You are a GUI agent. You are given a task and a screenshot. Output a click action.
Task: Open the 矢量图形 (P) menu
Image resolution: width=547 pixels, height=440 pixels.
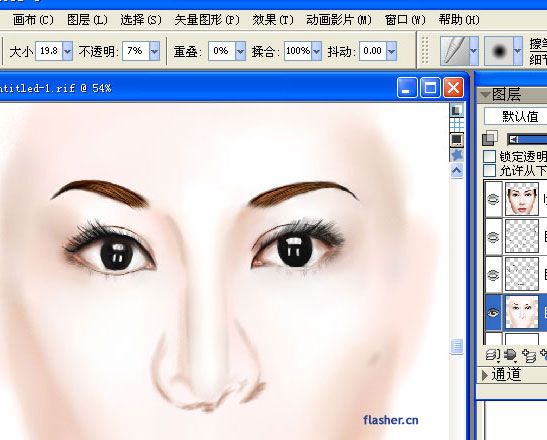207,20
